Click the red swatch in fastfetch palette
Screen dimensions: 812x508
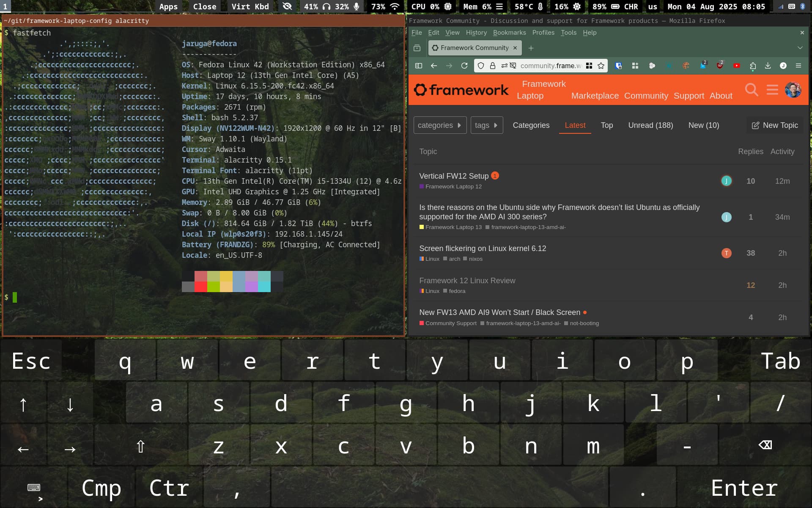pyautogui.click(x=201, y=287)
